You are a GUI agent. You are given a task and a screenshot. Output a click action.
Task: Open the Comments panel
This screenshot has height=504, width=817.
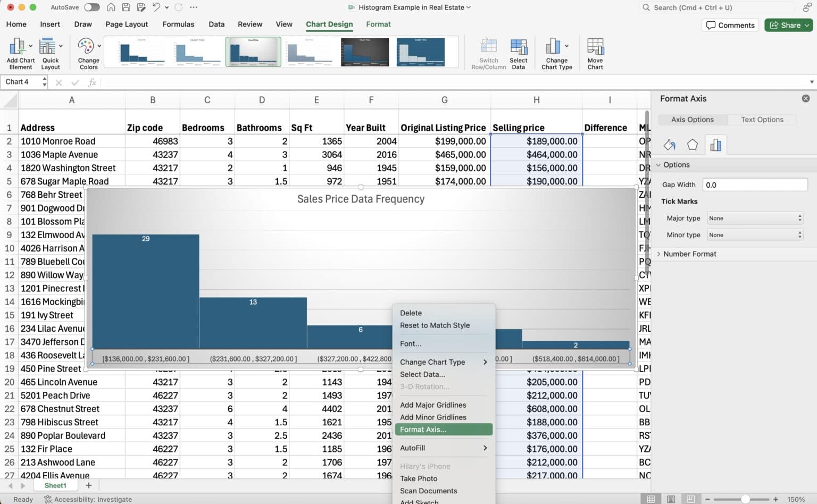coord(730,25)
